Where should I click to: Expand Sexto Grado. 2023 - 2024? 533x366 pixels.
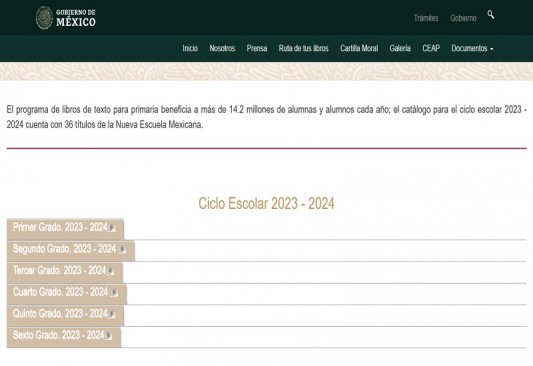pos(64,337)
